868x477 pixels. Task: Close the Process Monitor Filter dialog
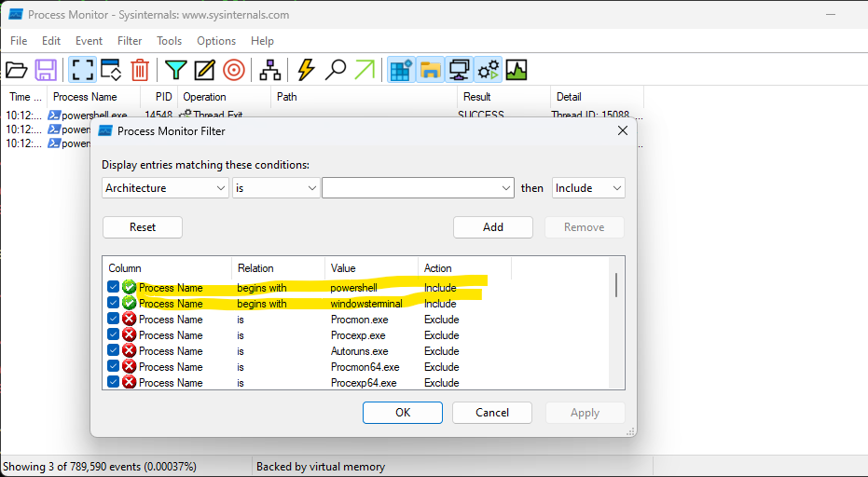622,130
